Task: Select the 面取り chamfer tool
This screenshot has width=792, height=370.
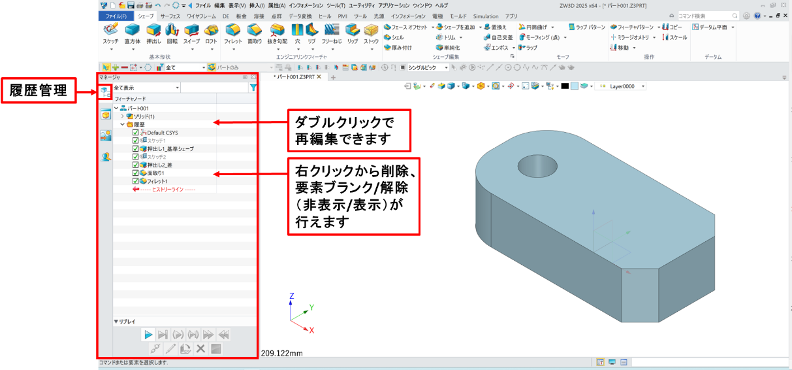Action: coord(254,34)
